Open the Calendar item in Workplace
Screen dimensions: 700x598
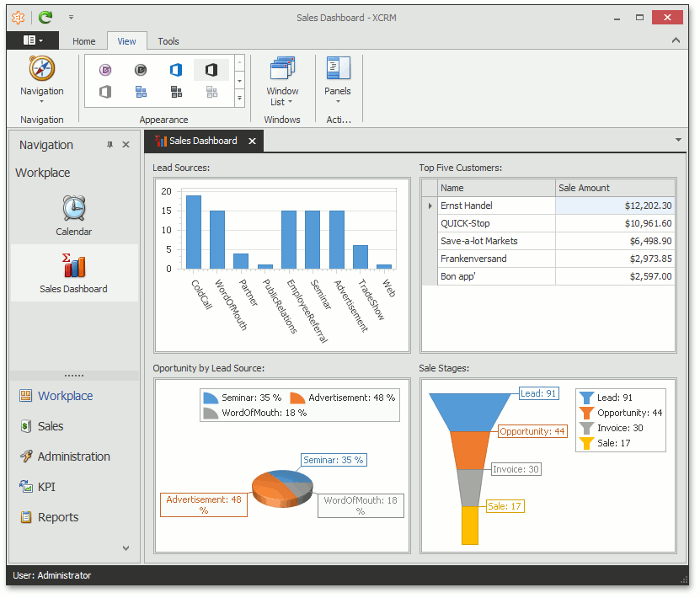[x=73, y=215]
